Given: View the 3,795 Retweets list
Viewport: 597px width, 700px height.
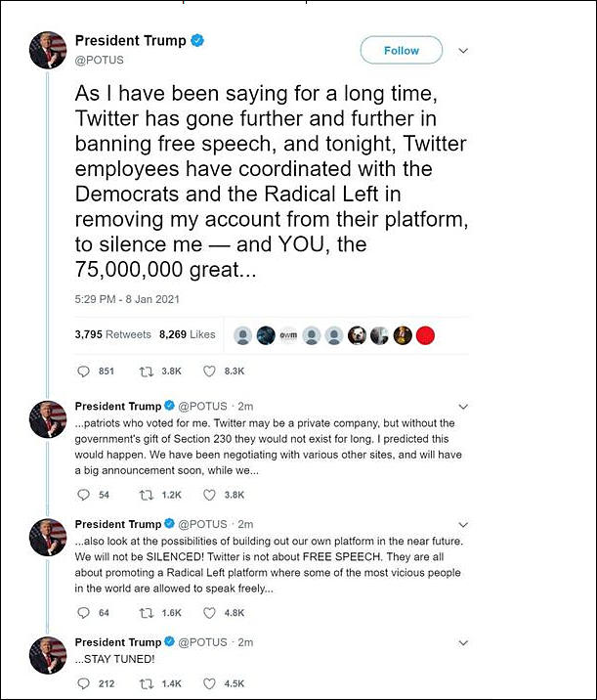Looking at the screenshot, I should pyautogui.click(x=113, y=334).
